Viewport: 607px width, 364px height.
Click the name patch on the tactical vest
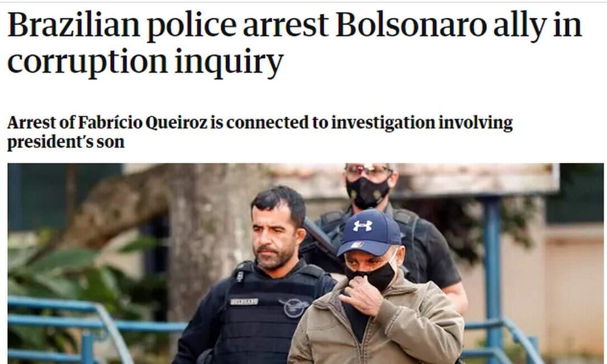(x=244, y=301)
